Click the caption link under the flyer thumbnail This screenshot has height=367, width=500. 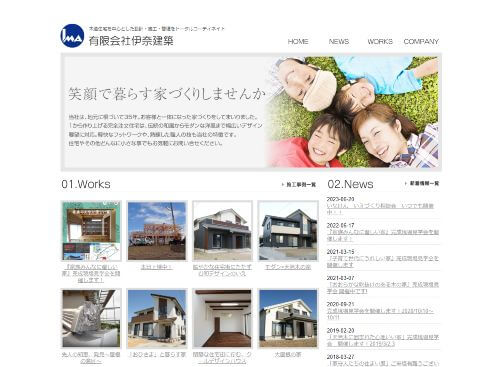[x=91, y=274]
